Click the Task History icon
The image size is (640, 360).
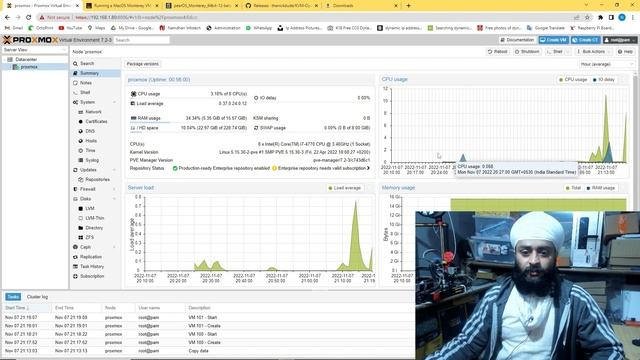pyautogui.click(x=75, y=267)
